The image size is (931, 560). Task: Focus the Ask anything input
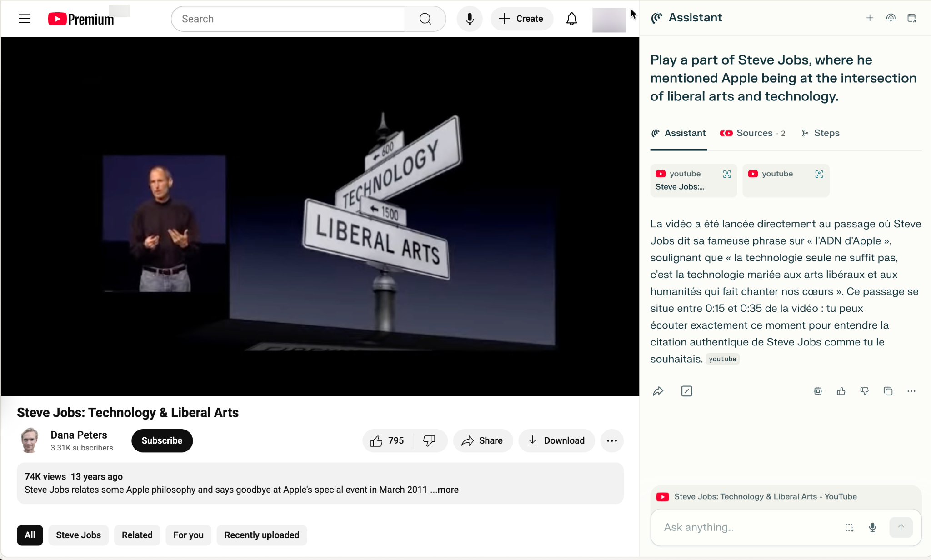click(750, 527)
